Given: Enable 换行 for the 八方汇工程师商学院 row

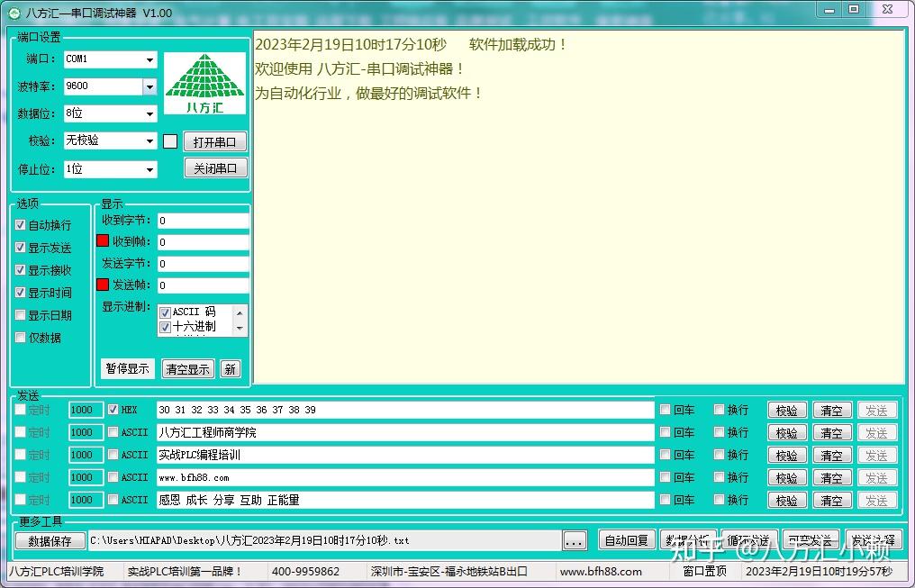Looking at the screenshot, I should pos(719,432).
